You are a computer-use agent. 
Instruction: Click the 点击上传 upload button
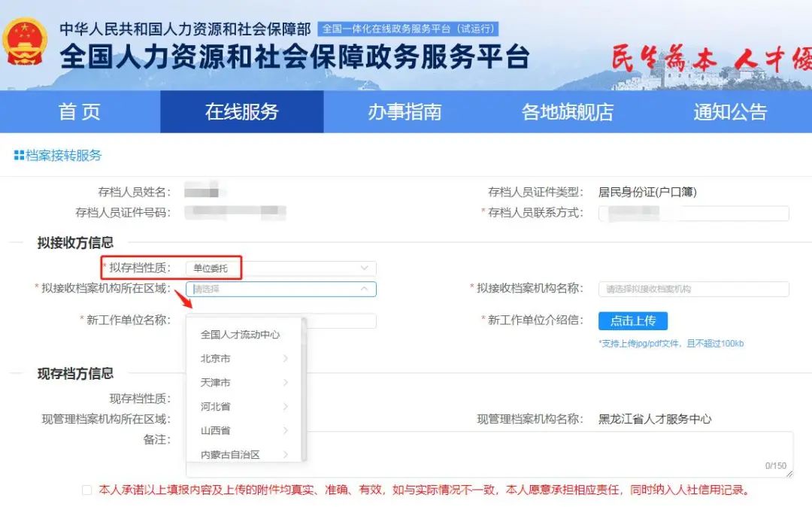click(x=632, y=320)
